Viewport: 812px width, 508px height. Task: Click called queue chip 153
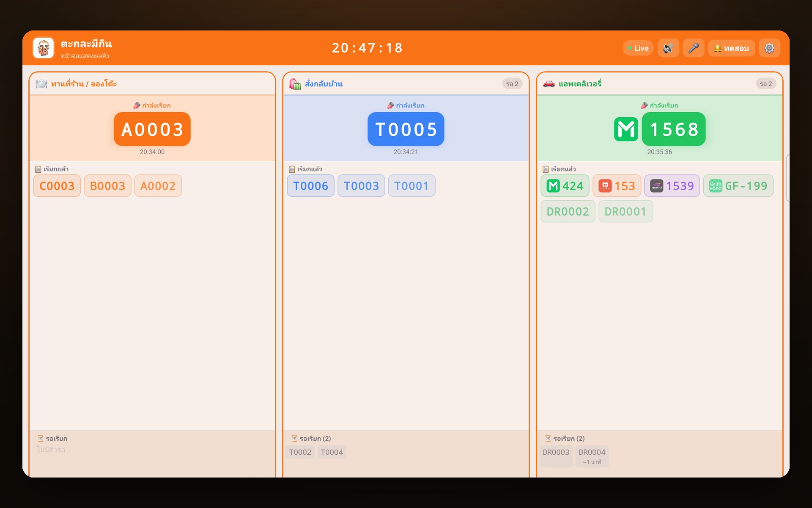617,186
